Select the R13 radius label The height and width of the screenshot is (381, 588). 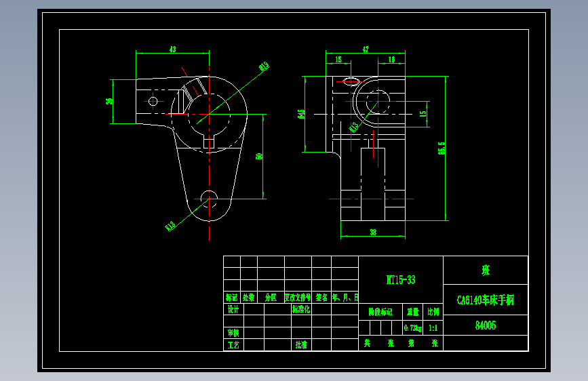(x=353, y=127)
